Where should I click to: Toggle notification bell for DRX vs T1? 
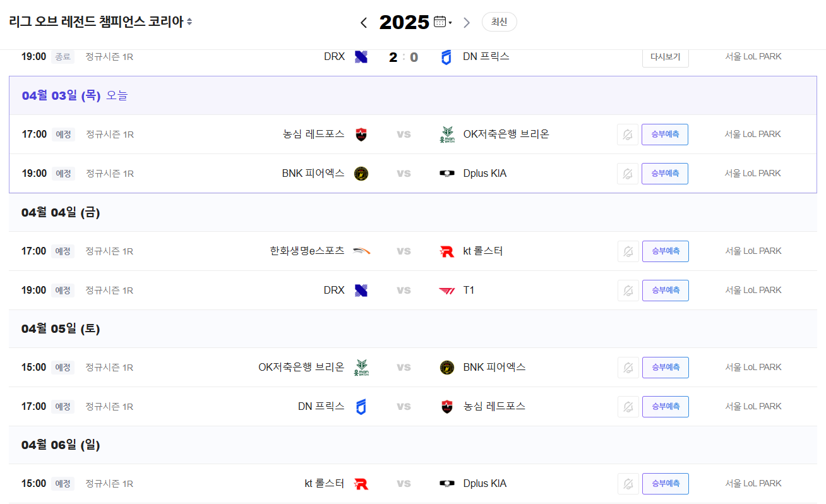[x=628, y=291]
